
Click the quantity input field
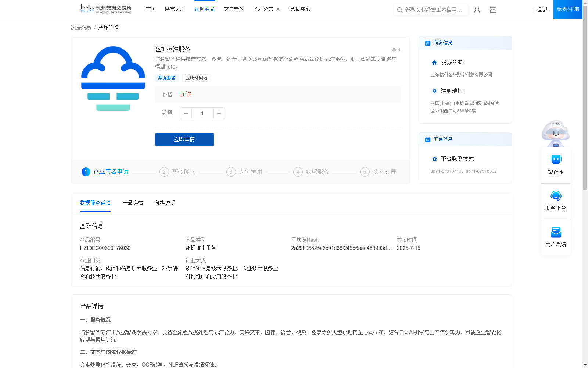[202, 113]
